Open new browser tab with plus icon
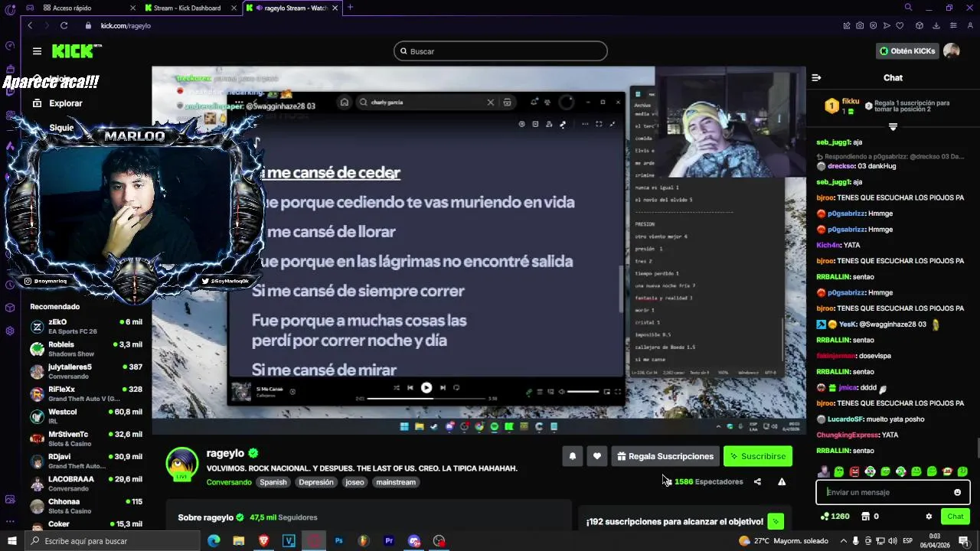Image resolution: width=980 pixels, height=551 pixels. (x=350, y=8)
